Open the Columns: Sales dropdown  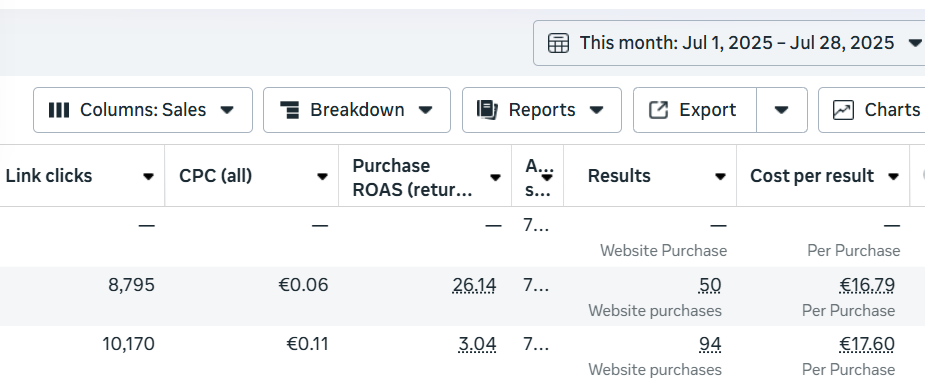tap(143, 110)
